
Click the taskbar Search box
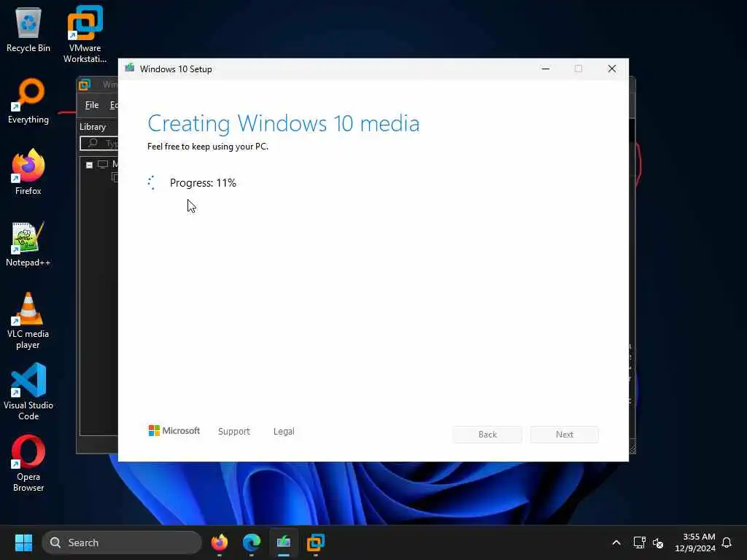tap(122, 542)
